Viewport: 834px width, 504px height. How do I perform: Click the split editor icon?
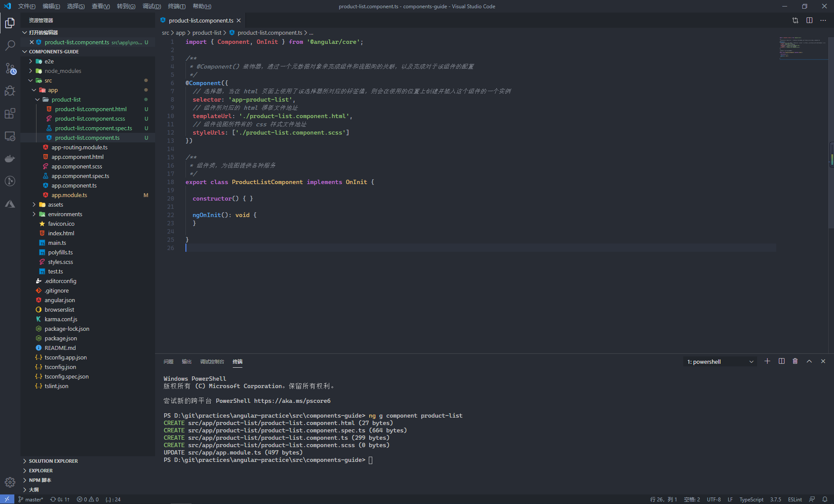point(809,20)
